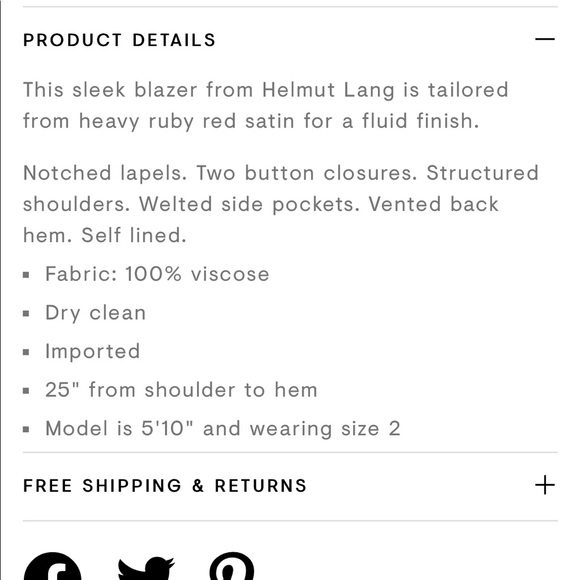The width and height of the screenshot is (580, 580).
Task: Click the model size information line
Action: (x=223, y=429)
